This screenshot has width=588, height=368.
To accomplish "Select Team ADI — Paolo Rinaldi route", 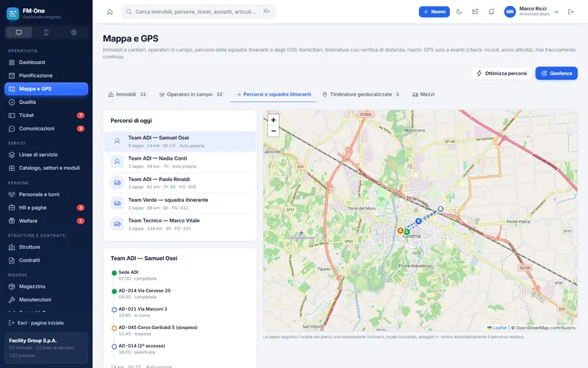I will [180, 183].
